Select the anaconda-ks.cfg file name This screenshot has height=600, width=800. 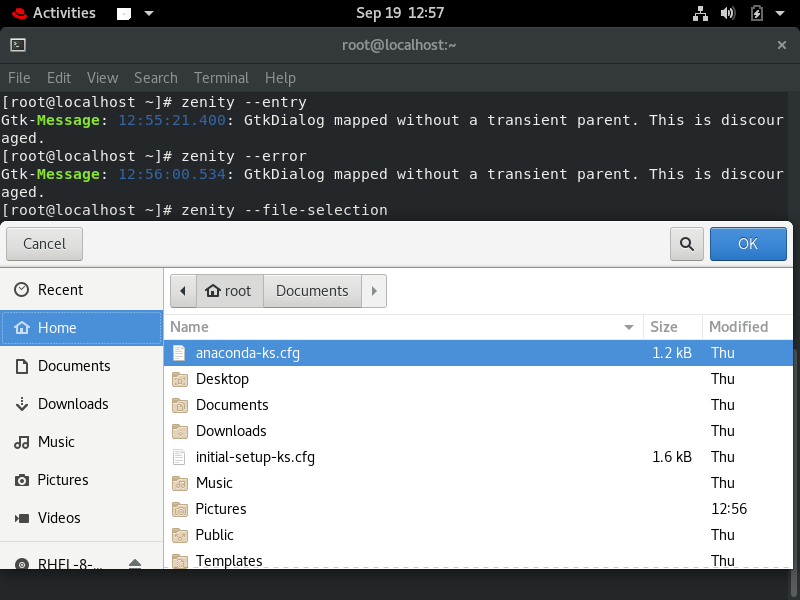pos(247,353)
